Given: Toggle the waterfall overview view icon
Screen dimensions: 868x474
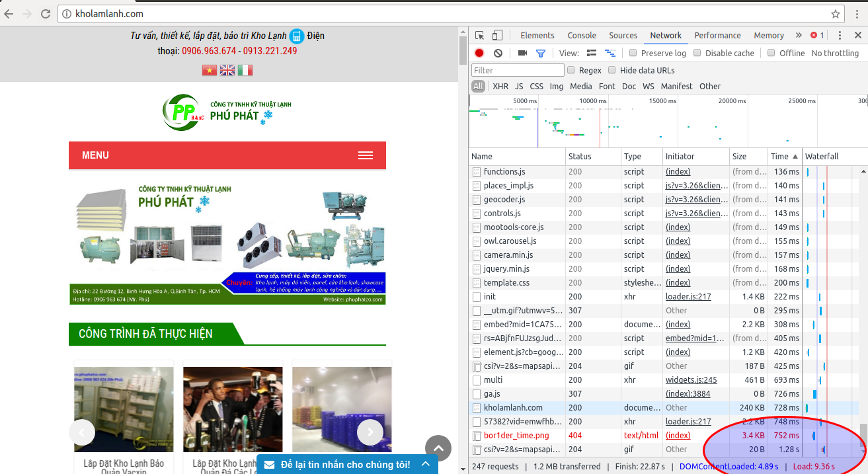Looking at the screenshot, I should [610, 53].
